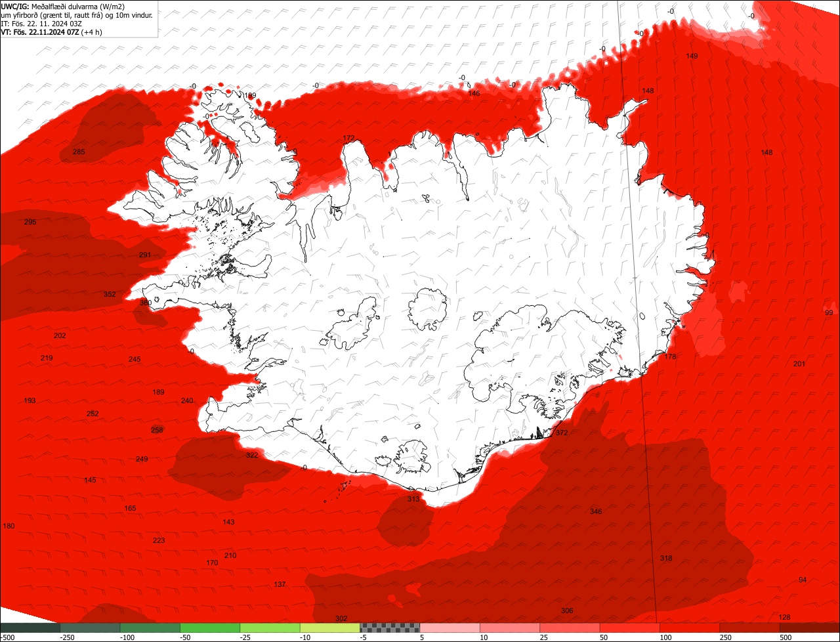Click the flux value 240 on the map
Image resolution: width=840 pixels, height=642 pixels.
click(x=187, y=400)
